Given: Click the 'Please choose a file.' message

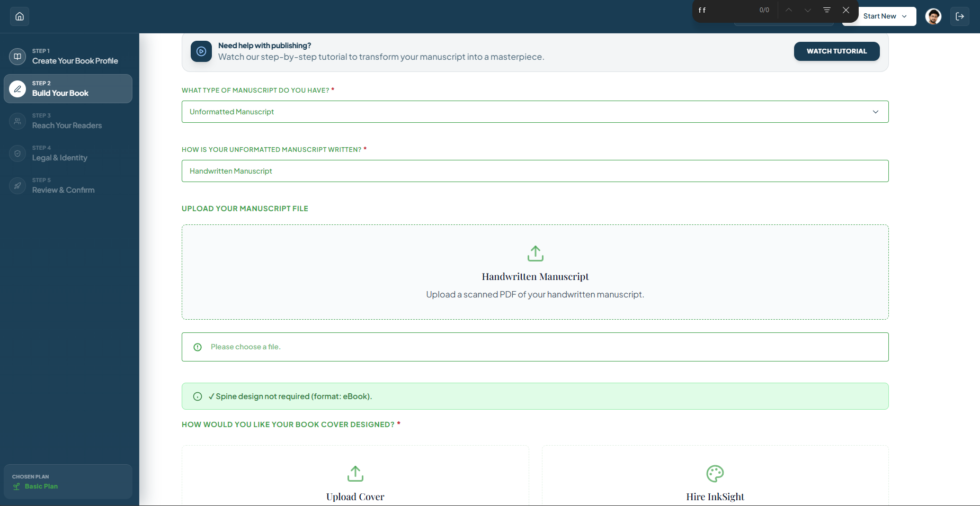Looking at the screenshot, I should (x=246, y=347).
